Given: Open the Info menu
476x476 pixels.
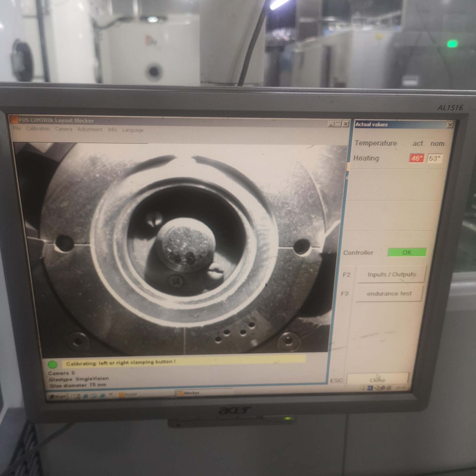Looking at the screenshot, I should [112, 130].
